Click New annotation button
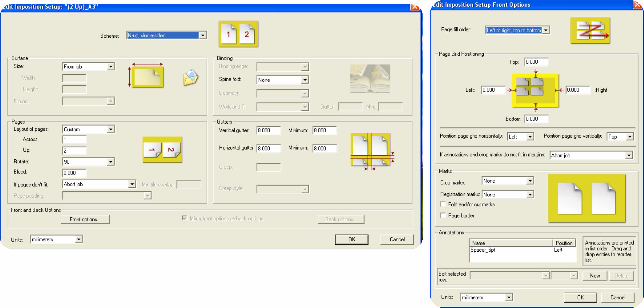The width and height of the screenshot is (644, 308). 595,276
